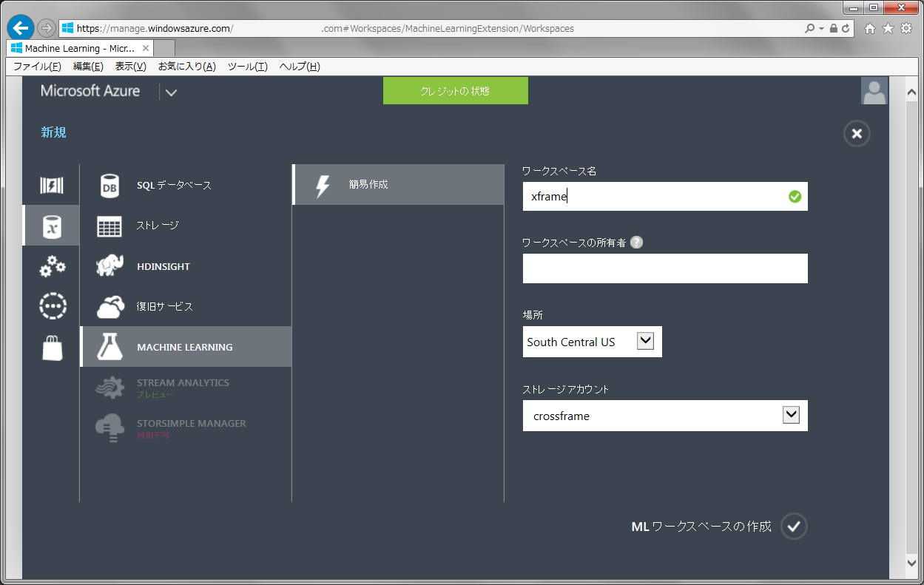This screenshot has width=924, height=585.
Task: Open the Marketplace shopping bag icon
Action: (52, 347)
